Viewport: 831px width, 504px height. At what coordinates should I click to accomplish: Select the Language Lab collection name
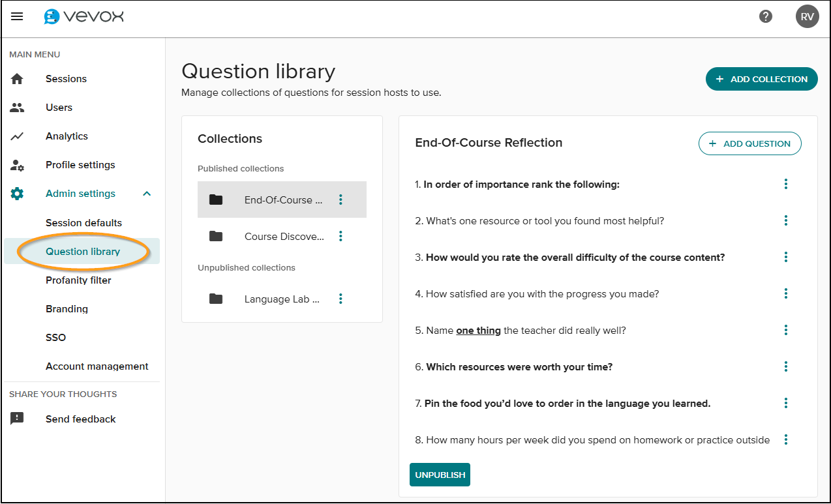tap(282, 299)
